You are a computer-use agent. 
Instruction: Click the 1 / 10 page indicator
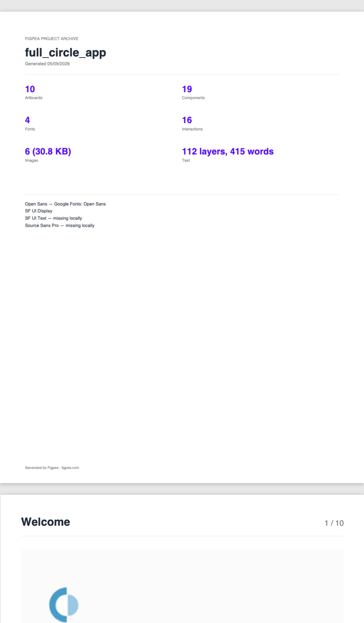[334, 523]
